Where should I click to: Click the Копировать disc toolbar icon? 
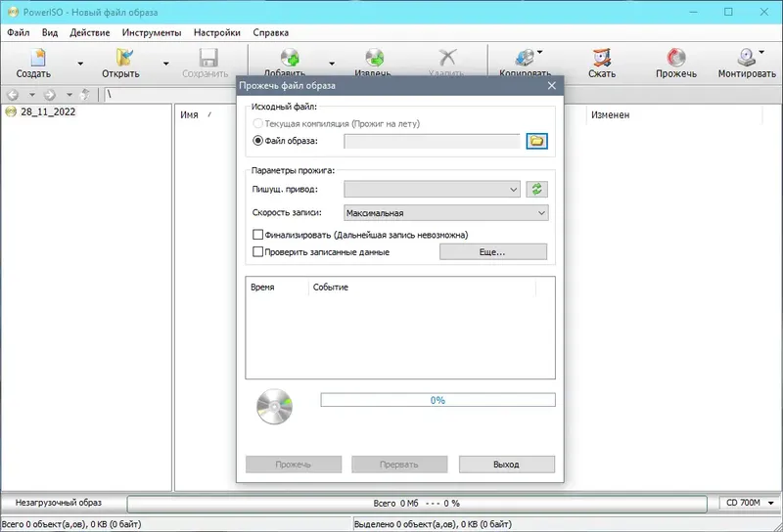(525, 58)
